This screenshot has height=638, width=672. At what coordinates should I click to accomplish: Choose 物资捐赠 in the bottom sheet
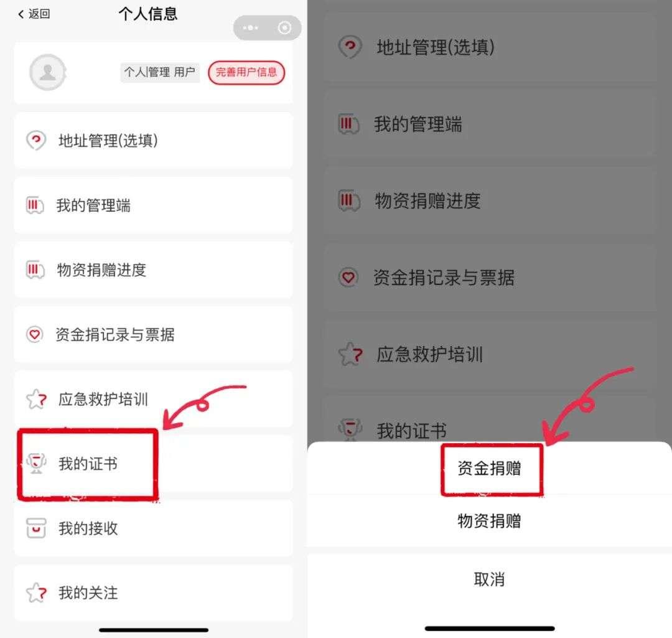point(490,521)
